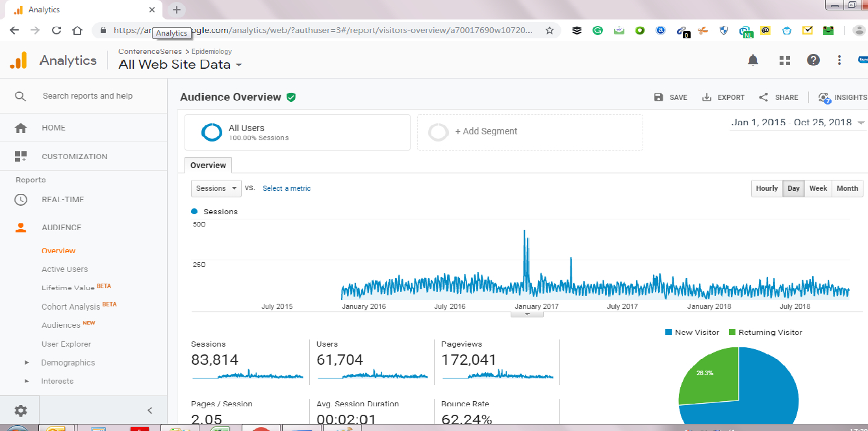Open the notifications bell
The image size is (868, 431).
point(753,60)
